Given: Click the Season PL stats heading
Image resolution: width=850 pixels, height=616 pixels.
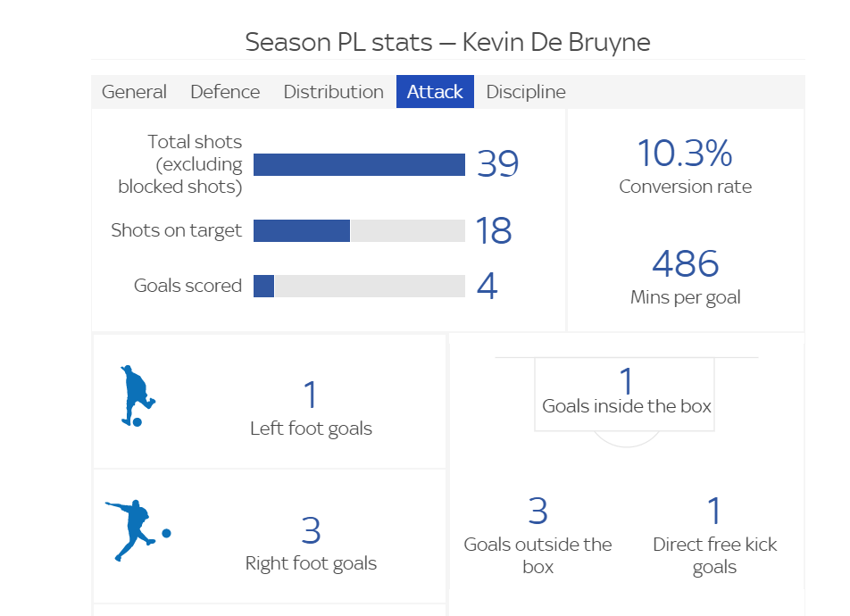Looking at the screenshot, I should [446, 42].
